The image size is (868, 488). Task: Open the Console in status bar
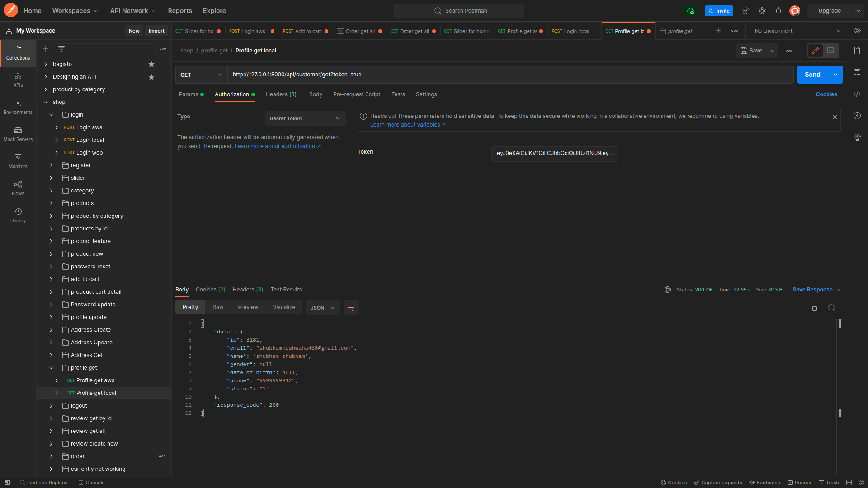point(92,483)
